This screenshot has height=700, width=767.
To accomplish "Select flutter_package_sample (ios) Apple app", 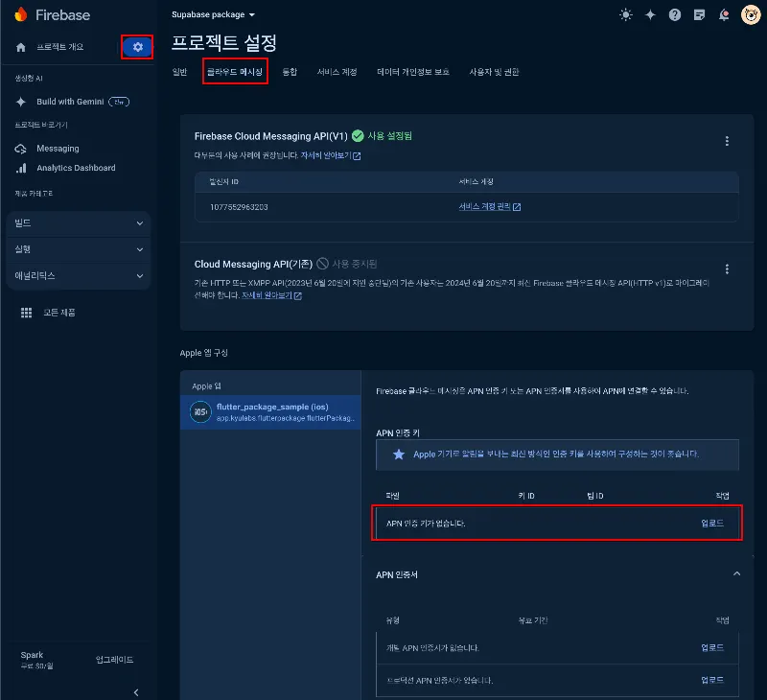I will click(270, 412).
